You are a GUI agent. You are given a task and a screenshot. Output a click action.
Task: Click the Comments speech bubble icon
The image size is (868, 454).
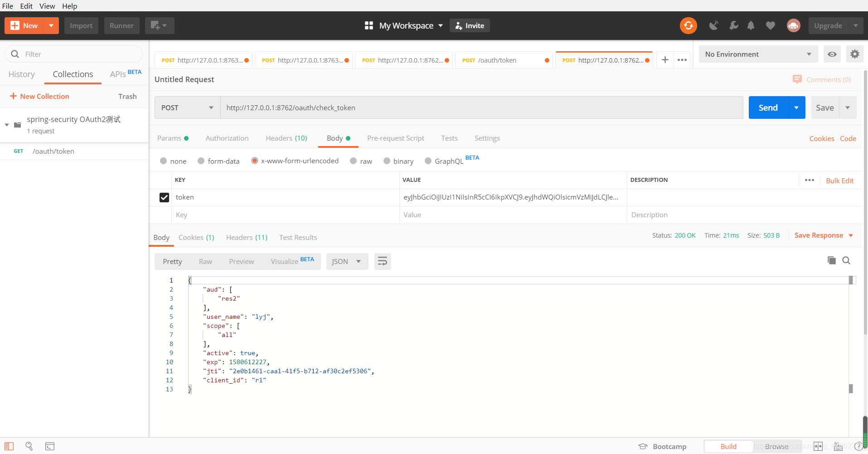point(797,79)
